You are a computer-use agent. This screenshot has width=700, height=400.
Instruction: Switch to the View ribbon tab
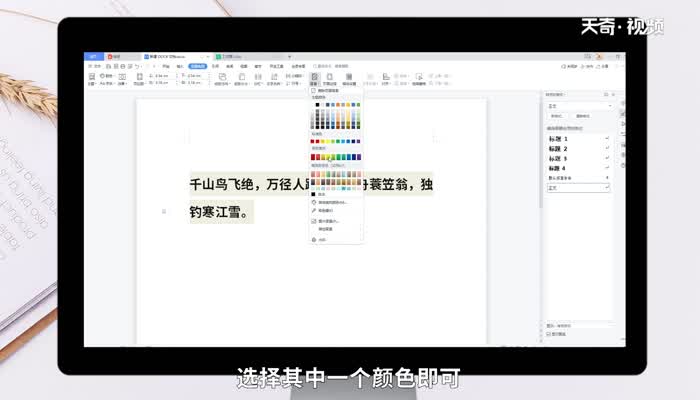pyautogui.click(x=244, y=67)
